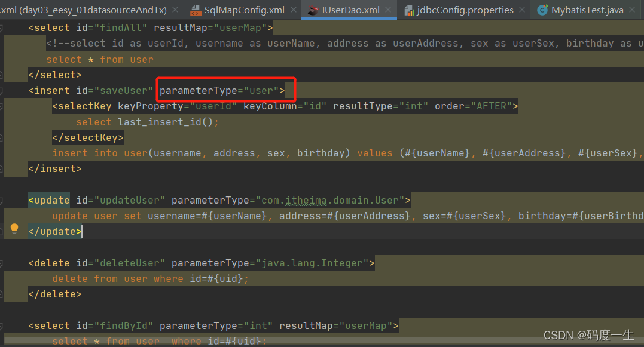Image resolution: width=644 pixels, height=347 pixels.
Task: Click resultMap="userMap" in findById select
Action: pyautogui.click(x=335, y=326)
